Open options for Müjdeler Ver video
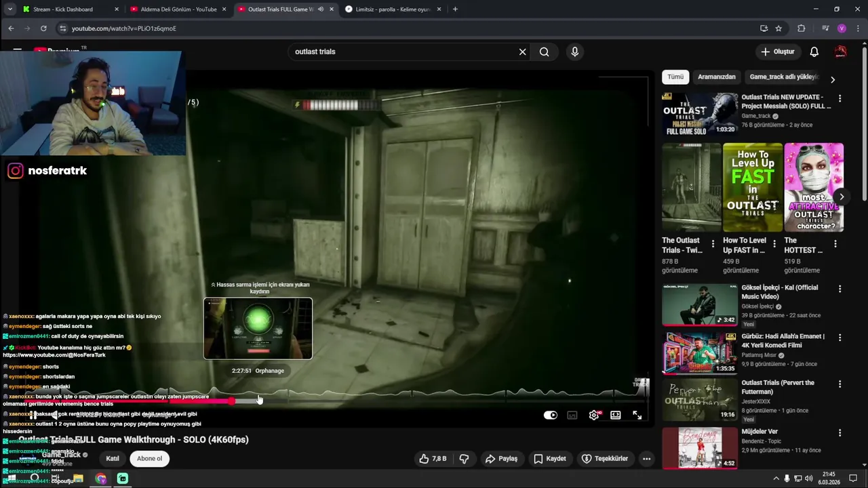Image resolution: width=868 pixels, height=488 pixels. 840,433
